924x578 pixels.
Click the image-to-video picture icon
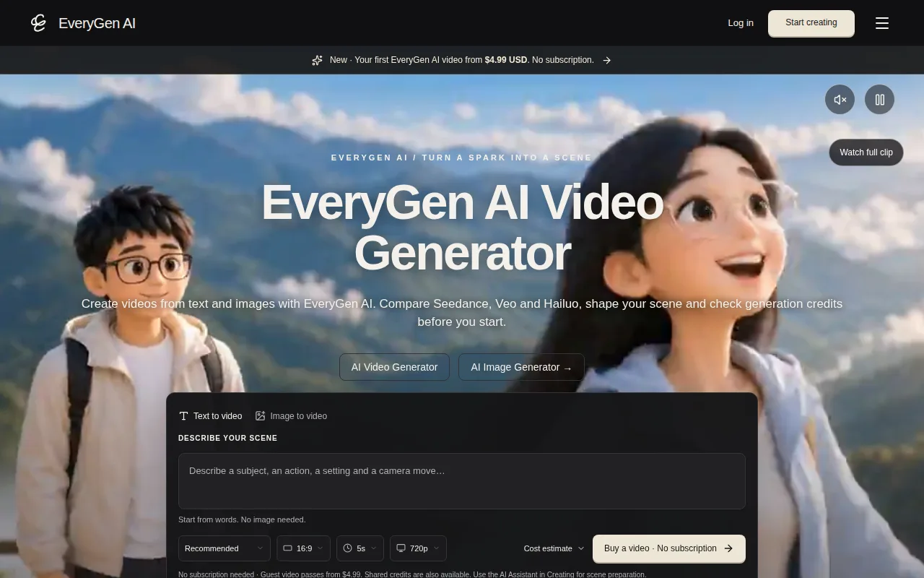click(261, 416)
